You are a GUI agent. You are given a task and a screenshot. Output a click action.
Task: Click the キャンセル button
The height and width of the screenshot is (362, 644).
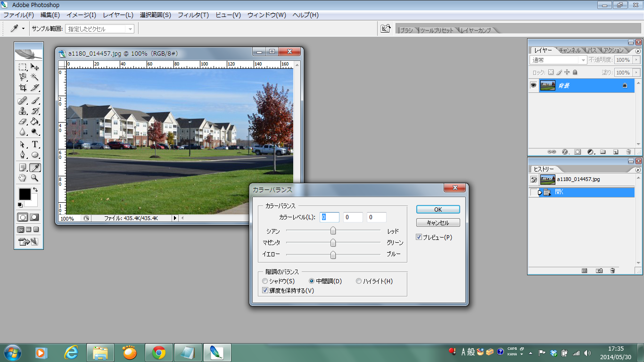click(x=438, y=223)
